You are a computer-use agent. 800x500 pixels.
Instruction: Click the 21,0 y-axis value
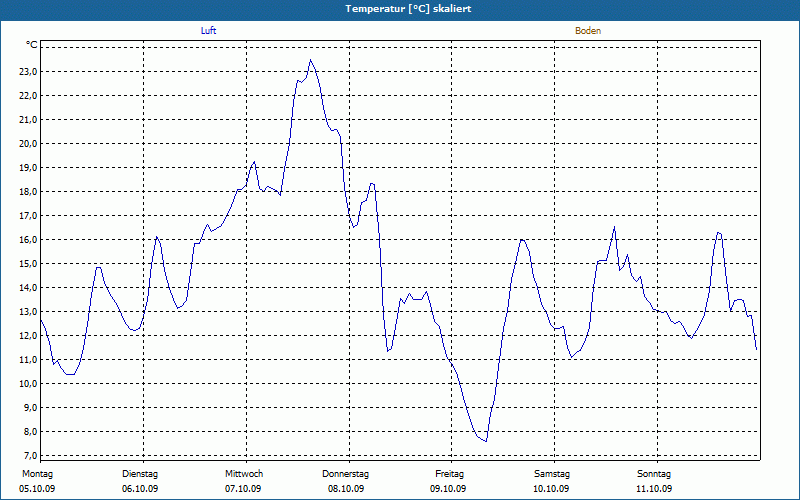coord(28,119)
